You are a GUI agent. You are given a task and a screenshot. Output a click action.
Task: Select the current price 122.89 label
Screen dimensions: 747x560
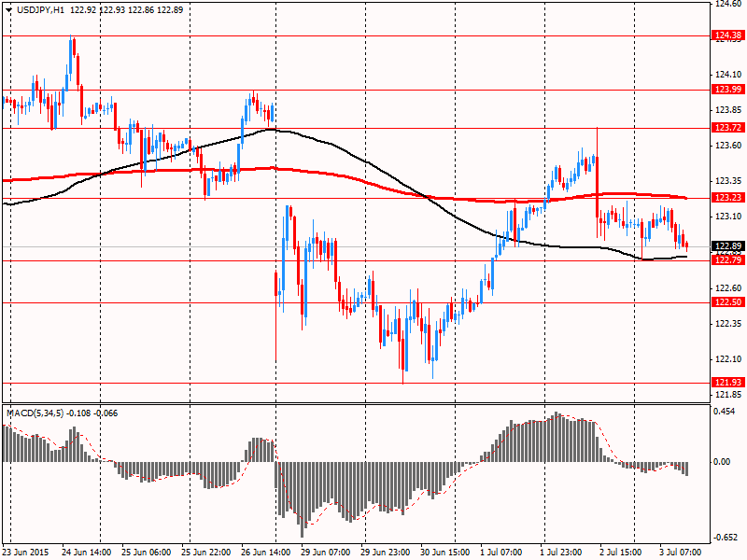(x=727, y=246)
